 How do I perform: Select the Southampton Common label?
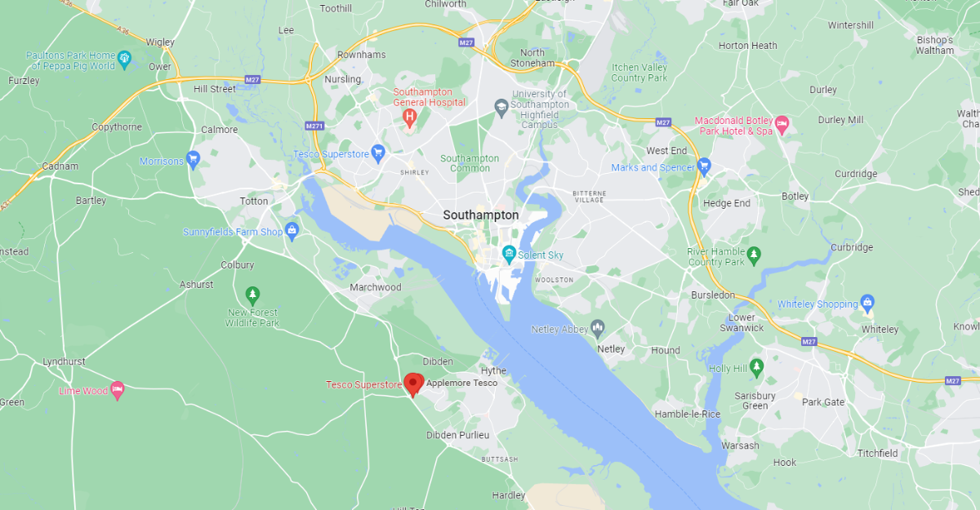(470, 163)
